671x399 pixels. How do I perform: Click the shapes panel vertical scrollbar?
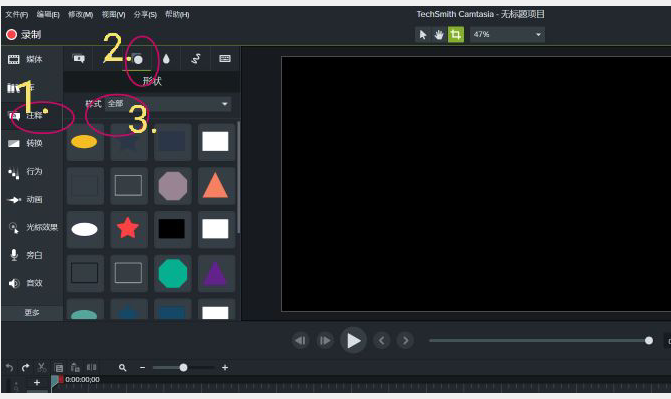click(x=238, y=178)
